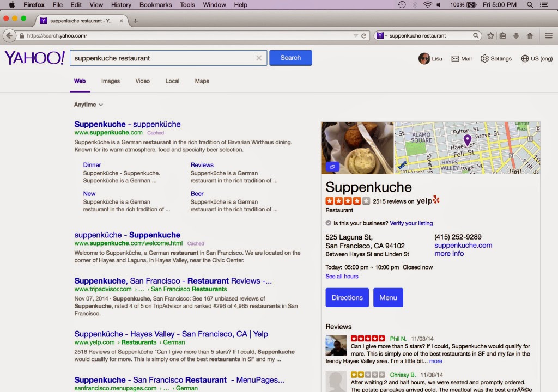Open Lisa's profile avatar
The height and width of the screenshot is (392, 558).
pos(424,59)
